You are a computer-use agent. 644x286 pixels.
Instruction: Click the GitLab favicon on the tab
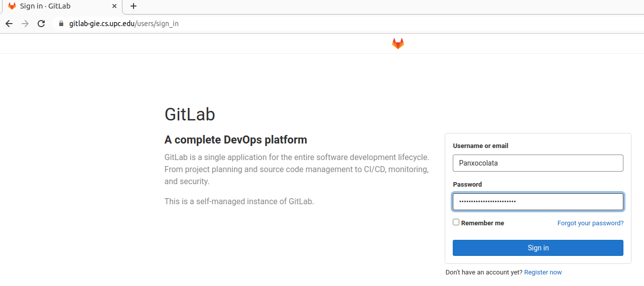coord(12,6)
